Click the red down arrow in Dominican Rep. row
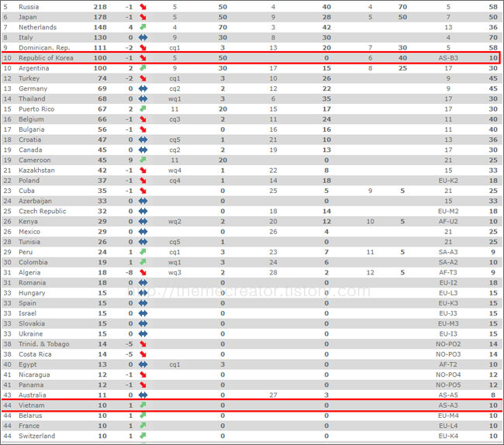Image resolution: width=504 pixels, height=445 pixels. tap(143, 48)
